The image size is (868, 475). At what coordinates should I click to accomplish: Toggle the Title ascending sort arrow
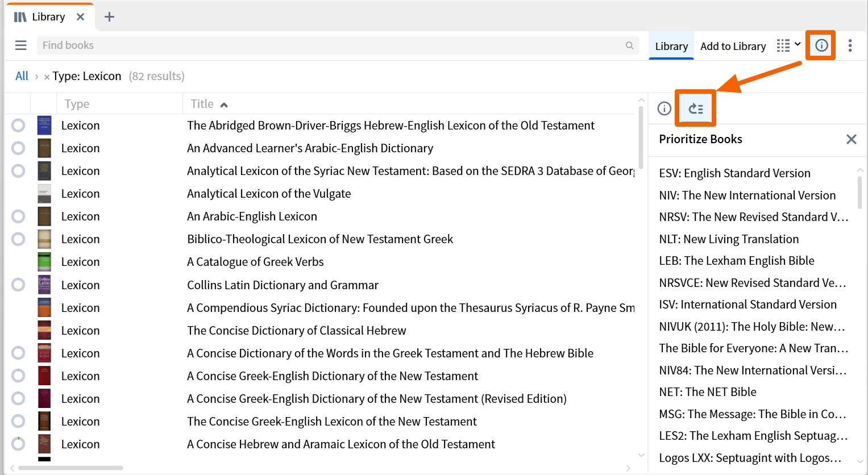tap(224, 105)
